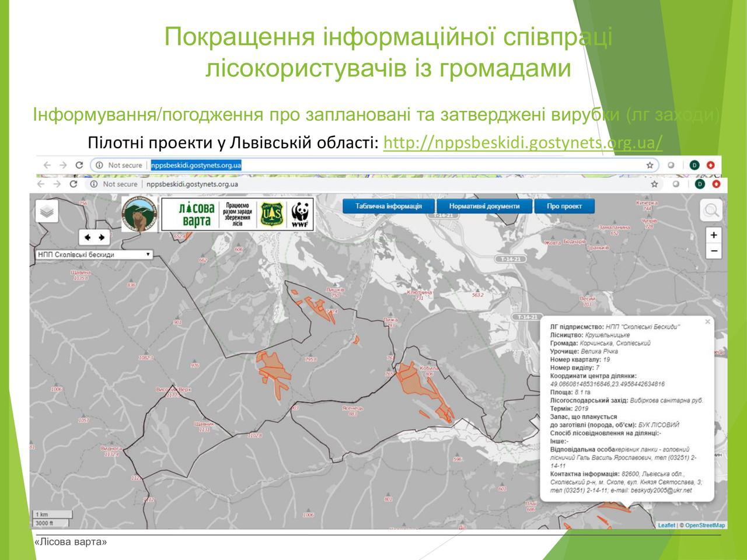Click the Leaflet attribution link
The height and width of the screenshot is (560, 747).
coord(666,525)
